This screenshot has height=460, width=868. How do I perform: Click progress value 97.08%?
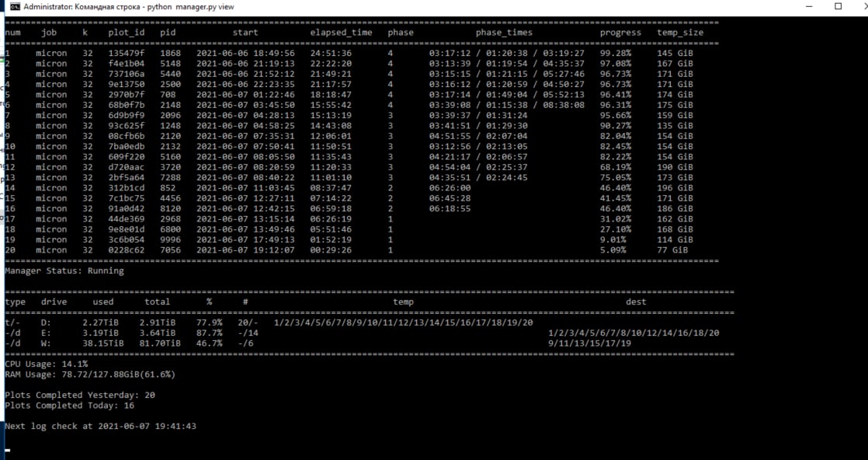(616, 64)
